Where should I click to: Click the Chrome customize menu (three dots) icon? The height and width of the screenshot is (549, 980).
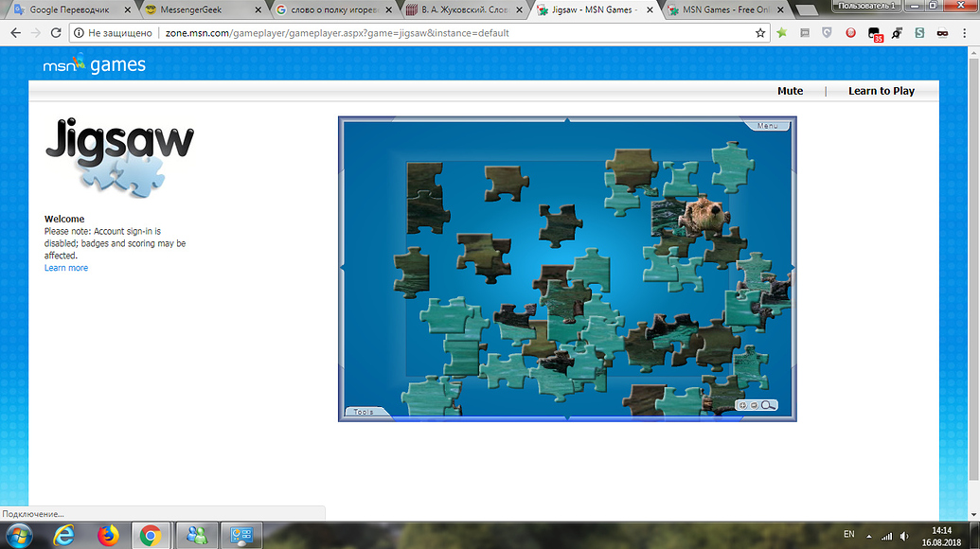[x=966, y=32]
